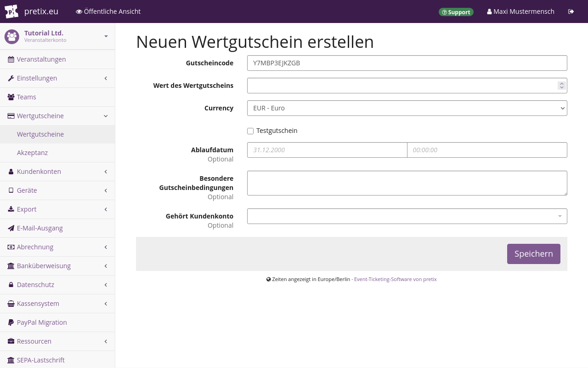This screenshot has height=368, width=588.
Task: Focus the Gutscheincode input field
Action: [407, 63]
